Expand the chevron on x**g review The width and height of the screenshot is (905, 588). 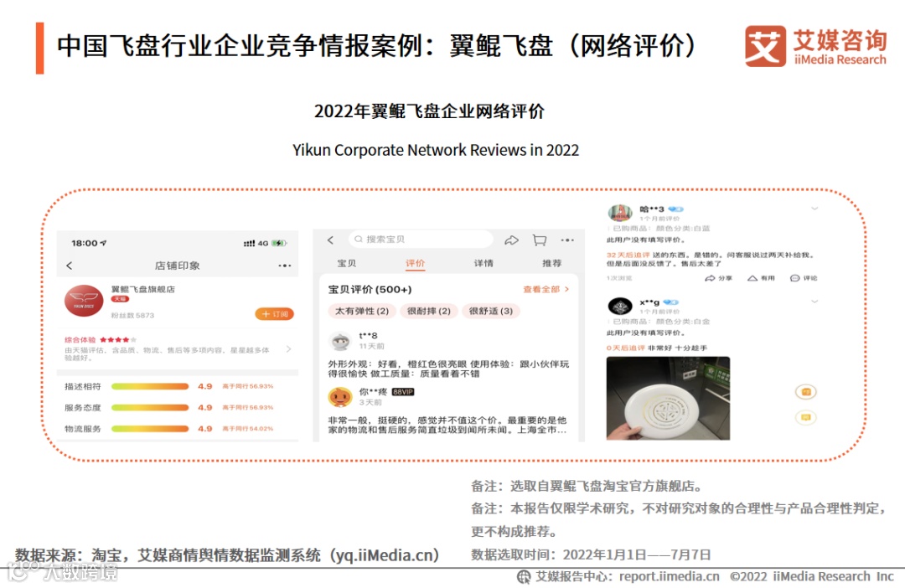(x=815, y=302)
